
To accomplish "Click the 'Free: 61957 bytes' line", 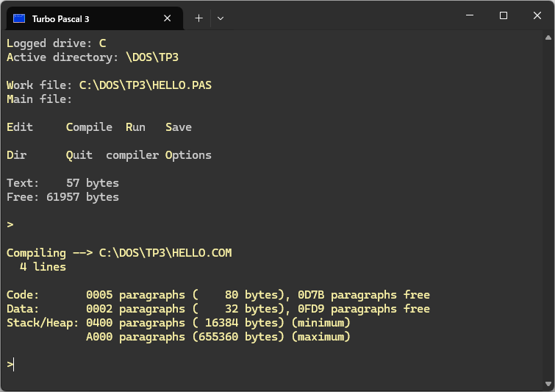I will point(63,197).
